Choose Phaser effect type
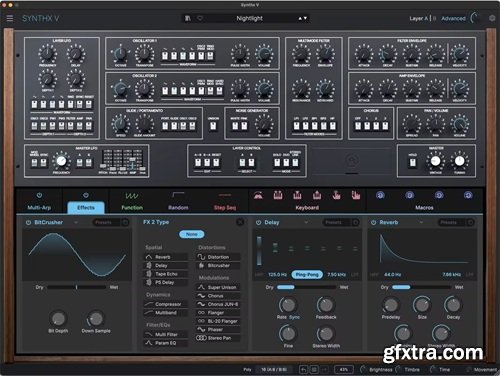 pyautogui.click(x=218, y=330)
